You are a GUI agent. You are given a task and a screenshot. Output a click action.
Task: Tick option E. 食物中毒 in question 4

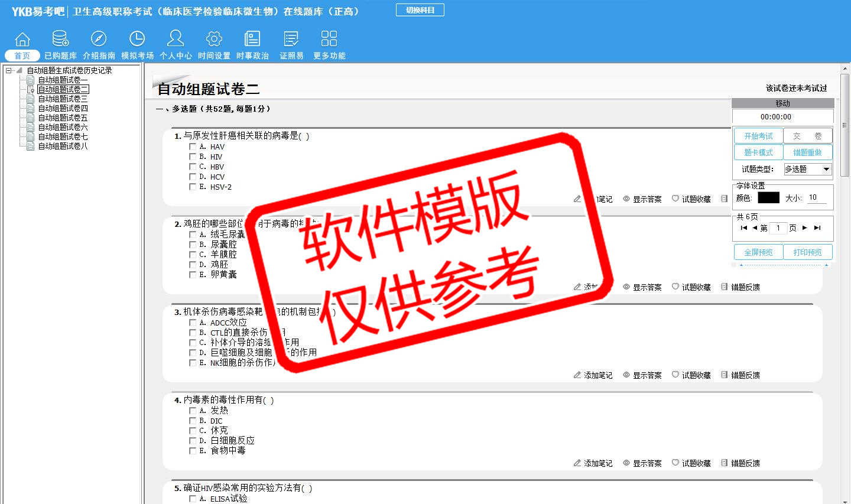pos(193,451)
